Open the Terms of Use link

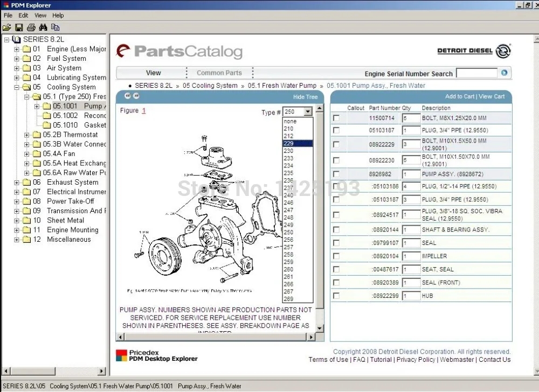[328, 359]
